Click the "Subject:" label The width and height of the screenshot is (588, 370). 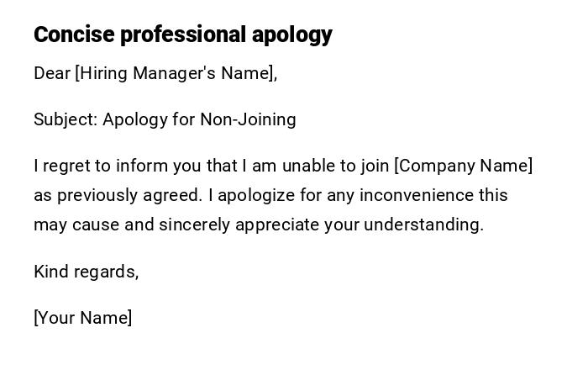tap(66, 119)
